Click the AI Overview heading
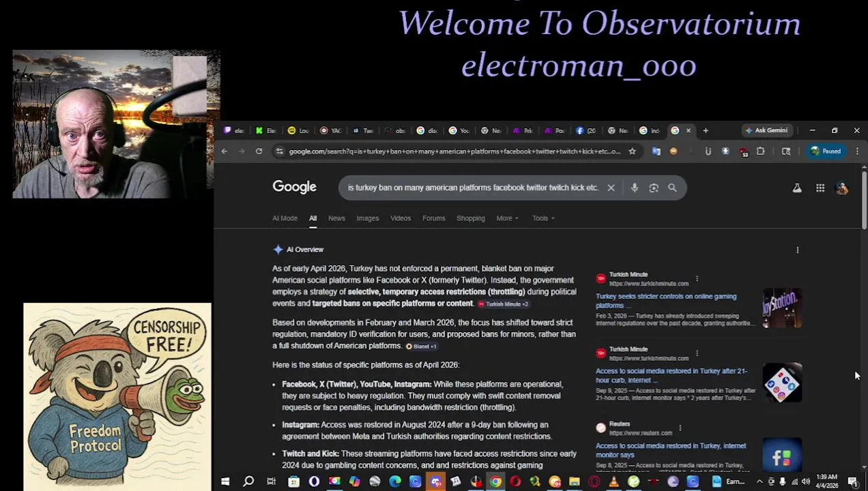Image resolution: width=868 pixels, height=491 pixels. (304, 250)
